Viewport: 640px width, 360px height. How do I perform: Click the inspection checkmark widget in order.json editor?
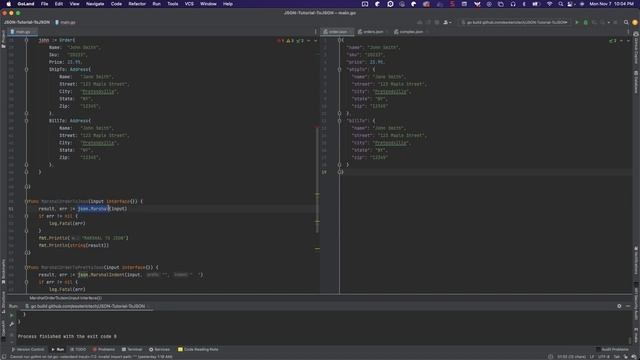(x=613, y=40)
